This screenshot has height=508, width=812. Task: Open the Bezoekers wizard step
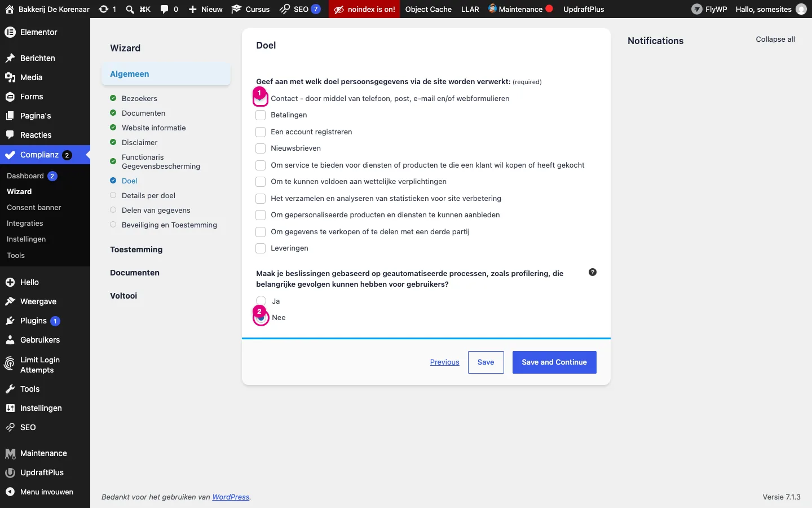pos(139,98)
